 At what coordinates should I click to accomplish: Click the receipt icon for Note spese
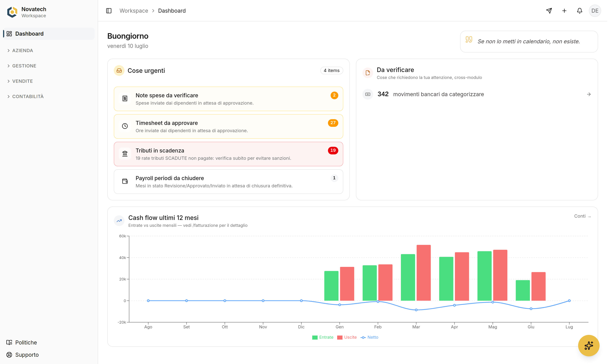click(x=125, y=99)
